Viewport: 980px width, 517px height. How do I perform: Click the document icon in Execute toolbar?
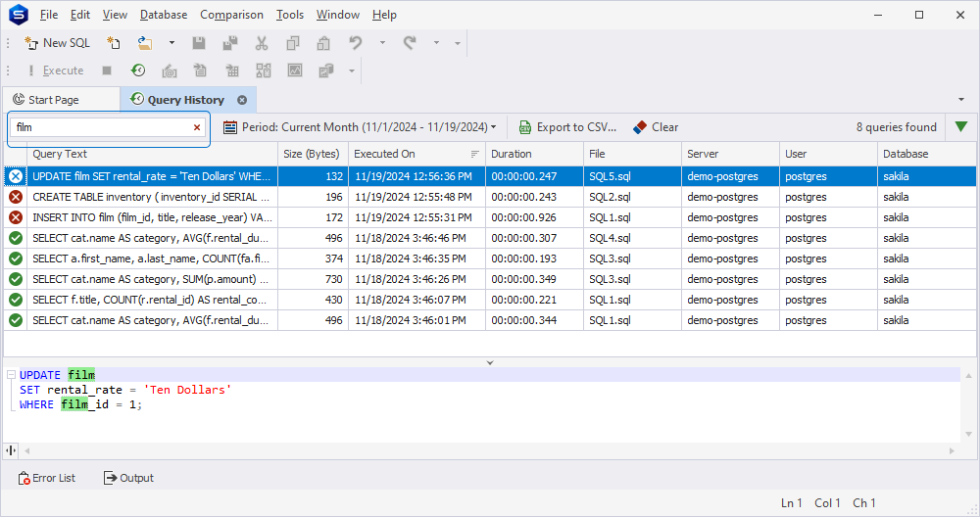point(200,70)
